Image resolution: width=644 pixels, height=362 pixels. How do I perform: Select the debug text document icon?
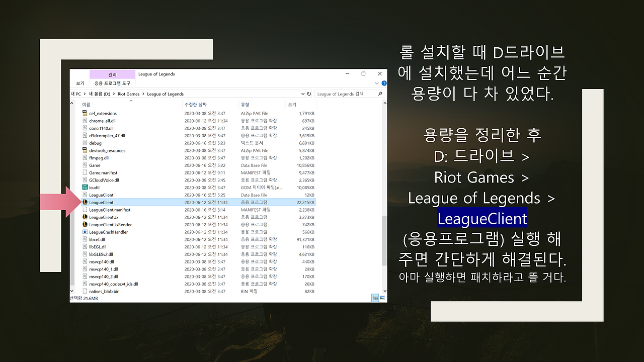85,143
